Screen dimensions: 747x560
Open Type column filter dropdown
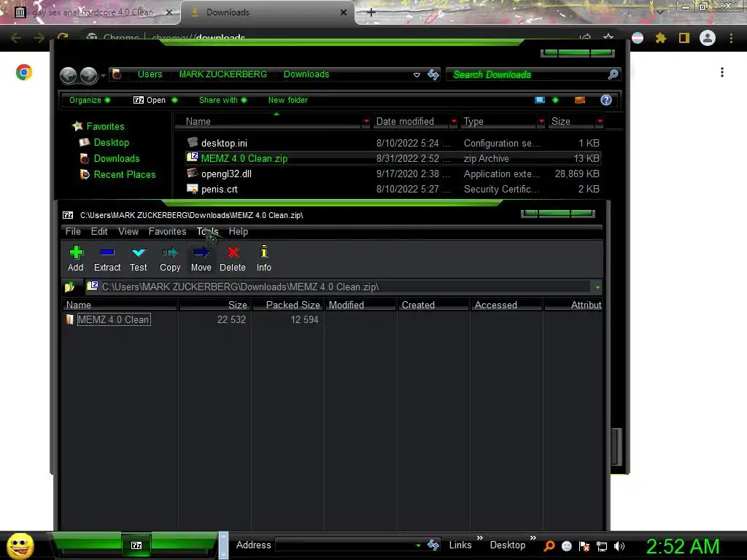point(541,122)
